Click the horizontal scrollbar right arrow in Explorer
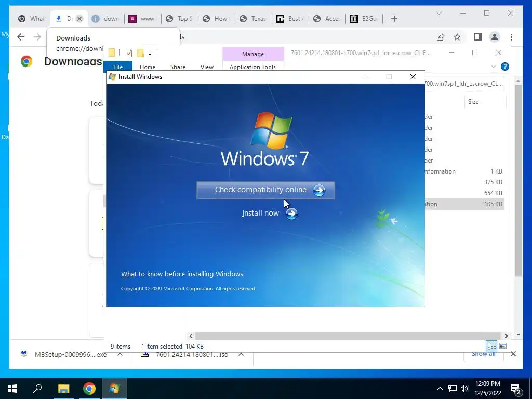 (506, 336)
